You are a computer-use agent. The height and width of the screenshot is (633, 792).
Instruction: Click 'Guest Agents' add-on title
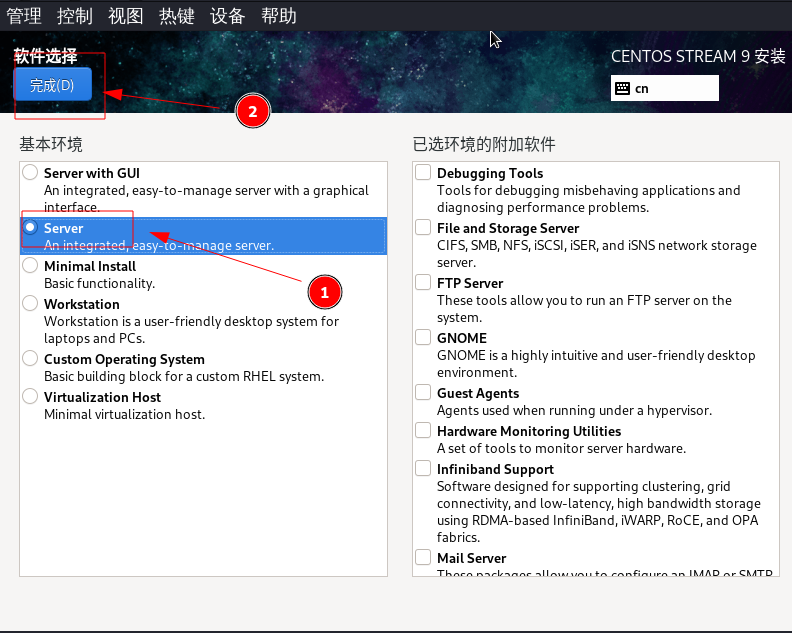coord(478,394)
